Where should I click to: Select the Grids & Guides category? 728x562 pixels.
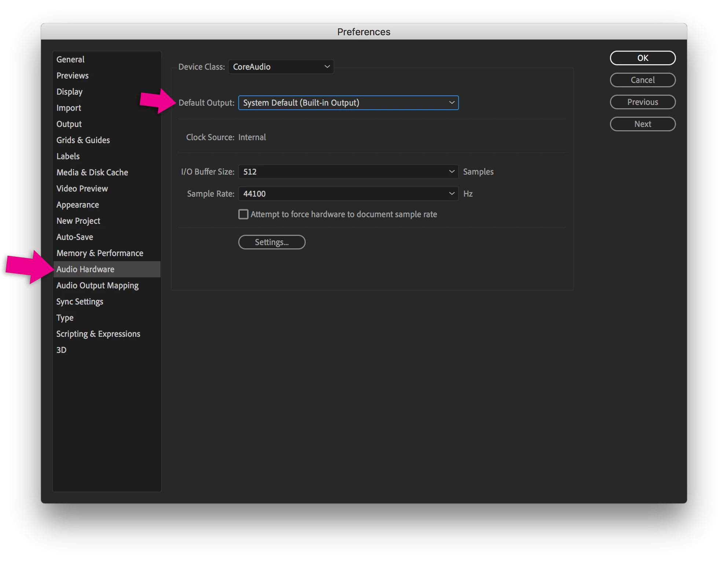[x=83, y=140]
